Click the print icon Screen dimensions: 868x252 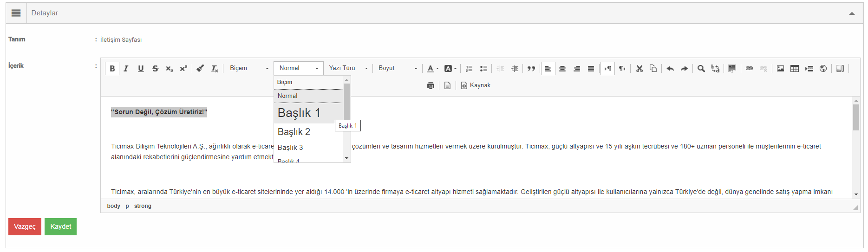point(431,85)
